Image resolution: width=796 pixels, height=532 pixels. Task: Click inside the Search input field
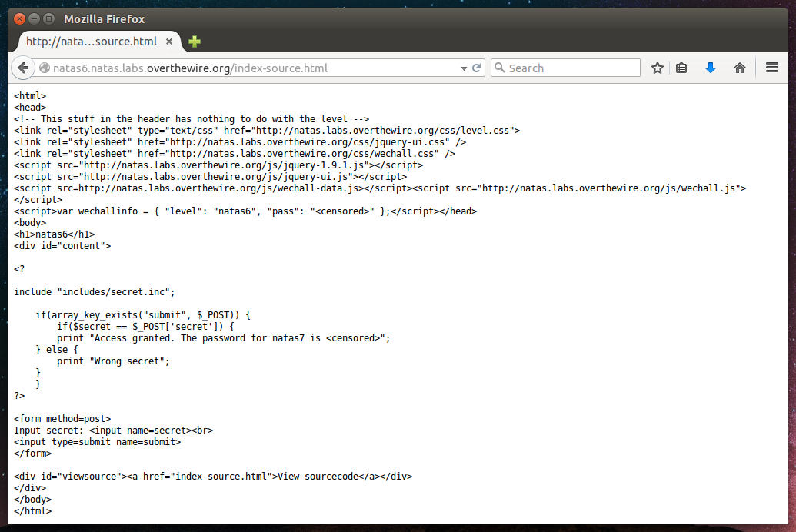(569, 68)
